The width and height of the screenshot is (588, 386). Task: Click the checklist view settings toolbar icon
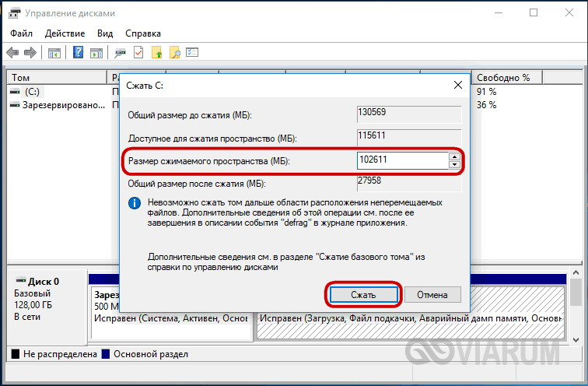pyautogui.click(x=192, y=53)
